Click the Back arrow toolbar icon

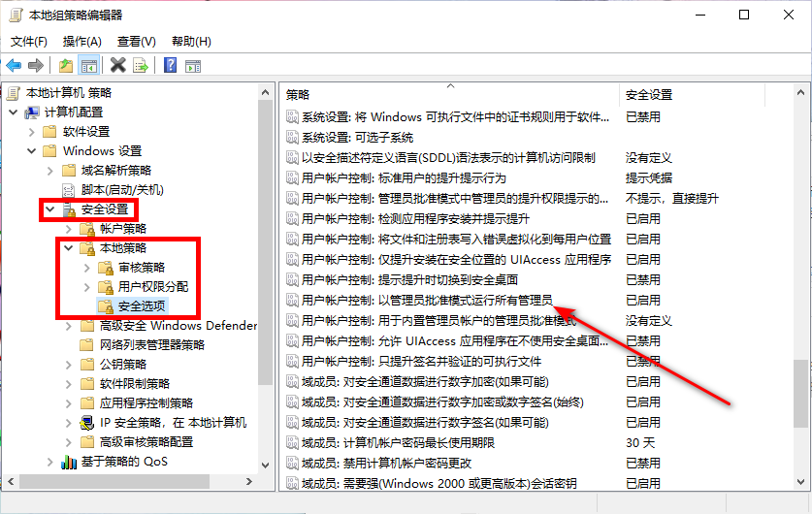coord(14,66)
